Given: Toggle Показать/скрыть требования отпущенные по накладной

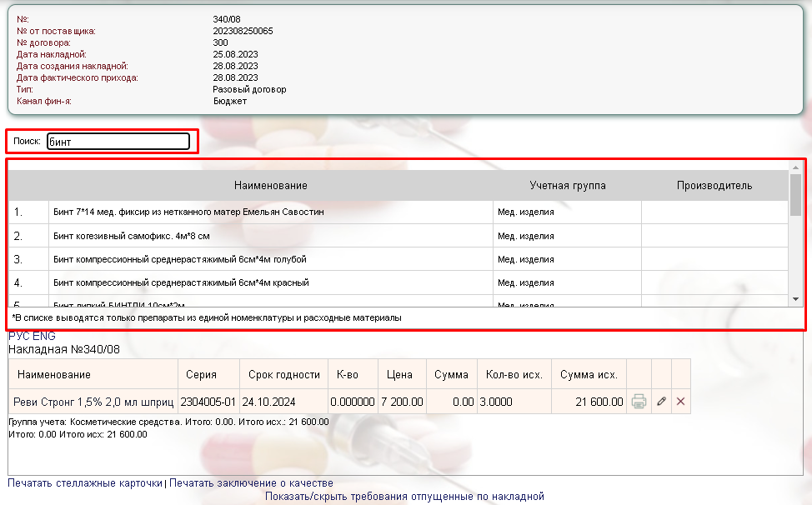Looking at the screenshot, I should [404, 497].
